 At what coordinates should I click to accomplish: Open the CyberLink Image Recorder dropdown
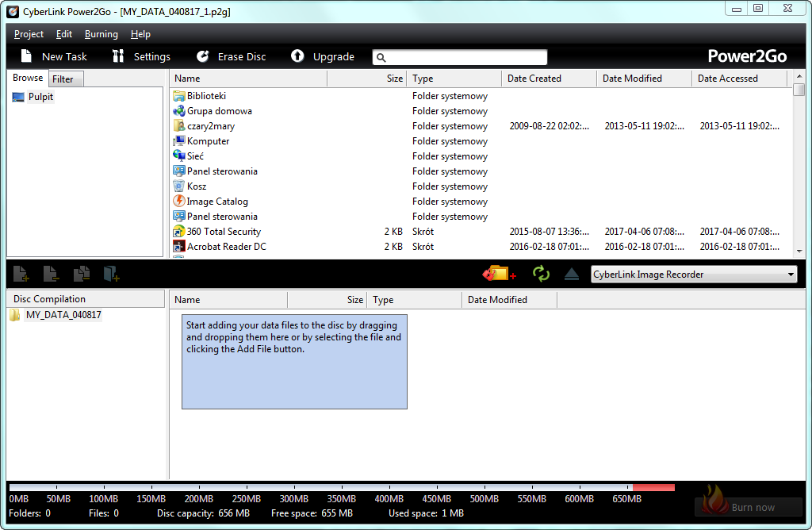693,274
